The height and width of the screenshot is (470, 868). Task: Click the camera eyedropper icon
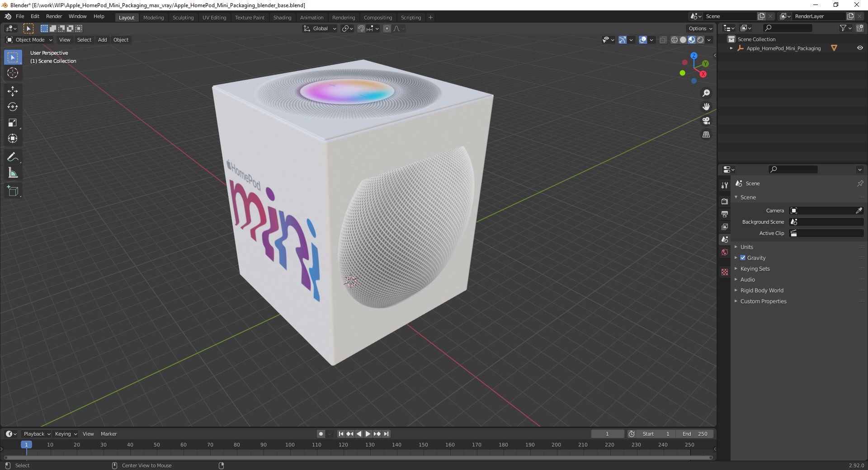[859, 211]
